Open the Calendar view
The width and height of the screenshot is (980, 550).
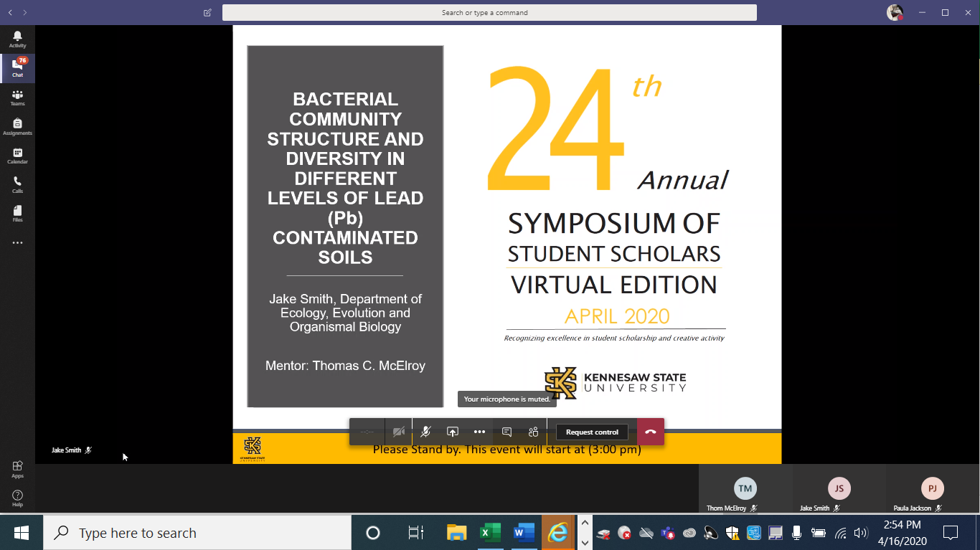17,156
